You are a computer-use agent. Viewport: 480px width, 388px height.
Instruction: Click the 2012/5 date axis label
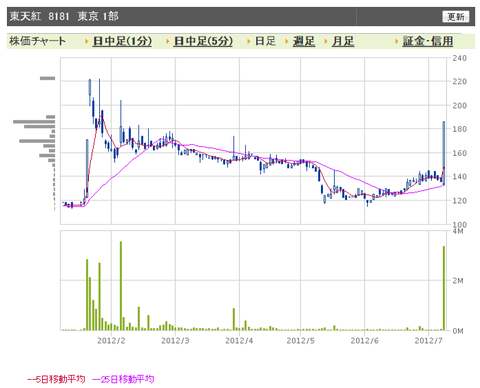300,341
